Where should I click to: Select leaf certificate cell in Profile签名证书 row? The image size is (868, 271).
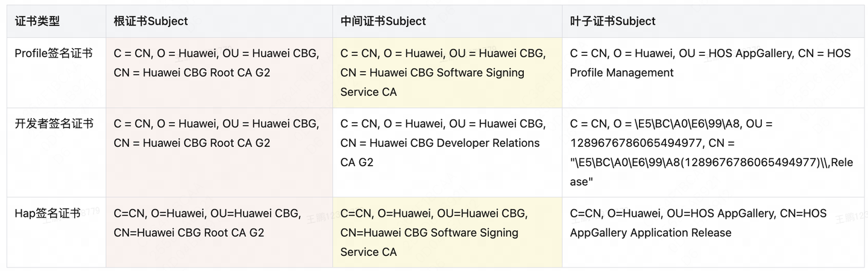(710, 63)
